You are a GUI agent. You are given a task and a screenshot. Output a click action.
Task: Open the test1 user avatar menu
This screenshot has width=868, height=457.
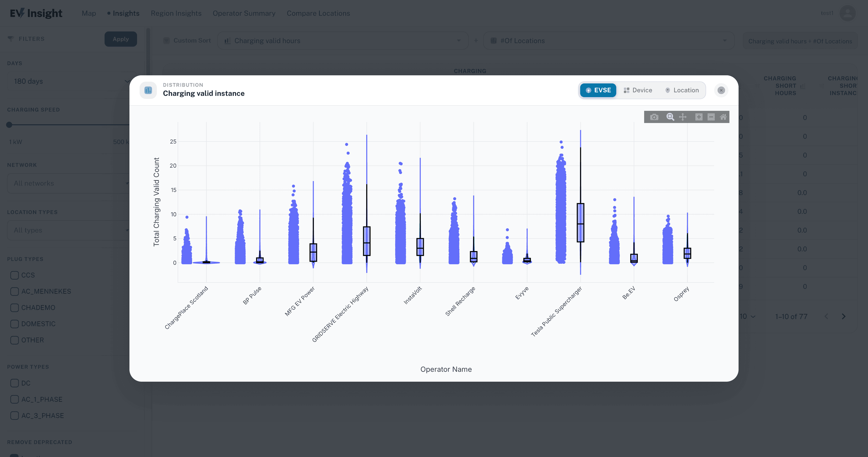tap(847, 13)
